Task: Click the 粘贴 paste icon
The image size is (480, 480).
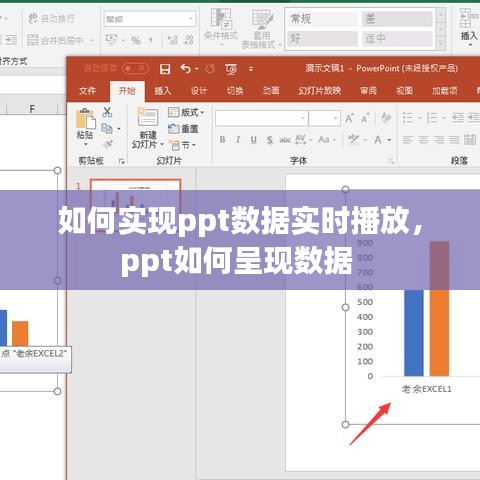Action: tap(85, 118)
